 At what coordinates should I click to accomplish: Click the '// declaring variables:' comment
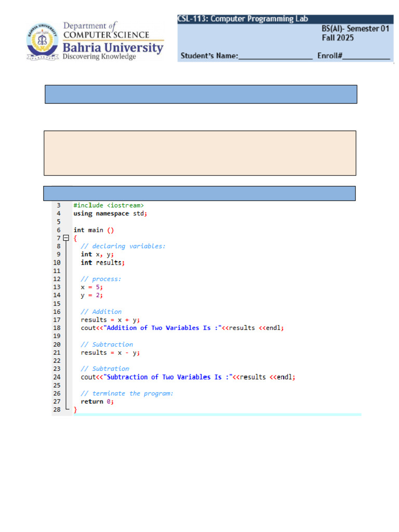click(123, 246)
